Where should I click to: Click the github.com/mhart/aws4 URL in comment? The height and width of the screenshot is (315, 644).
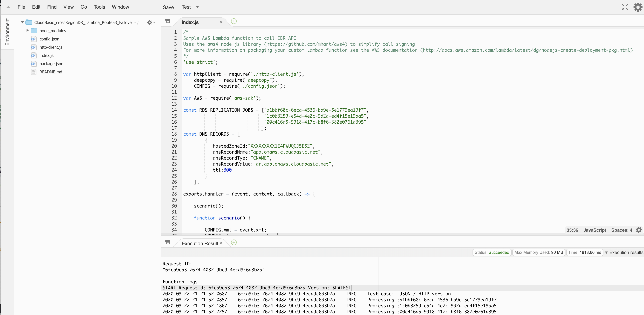pos(306,44)
